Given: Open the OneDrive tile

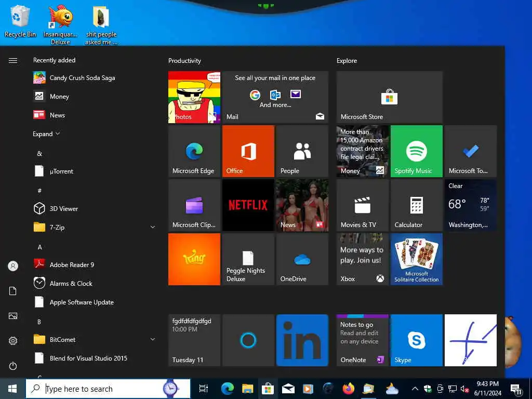Looking at the screenshot, I should tap(302, 259).
